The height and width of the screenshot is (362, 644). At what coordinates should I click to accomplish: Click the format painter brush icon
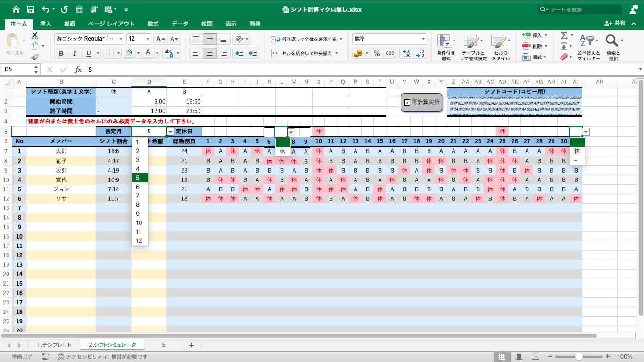(35, 57)
